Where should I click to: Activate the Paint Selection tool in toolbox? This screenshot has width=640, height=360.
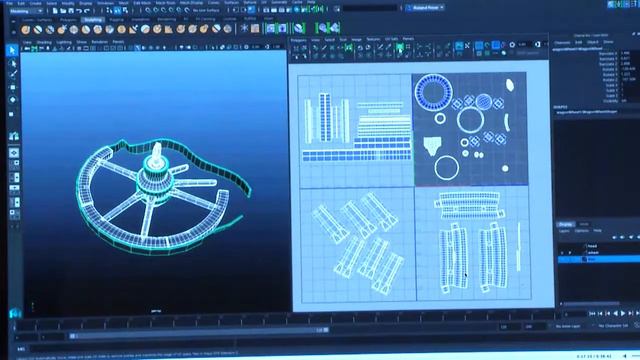pyautogui.click(x=13, y=75)
